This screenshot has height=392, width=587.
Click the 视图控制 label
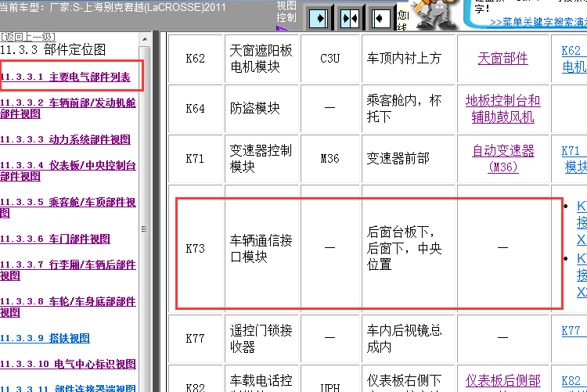286,12
